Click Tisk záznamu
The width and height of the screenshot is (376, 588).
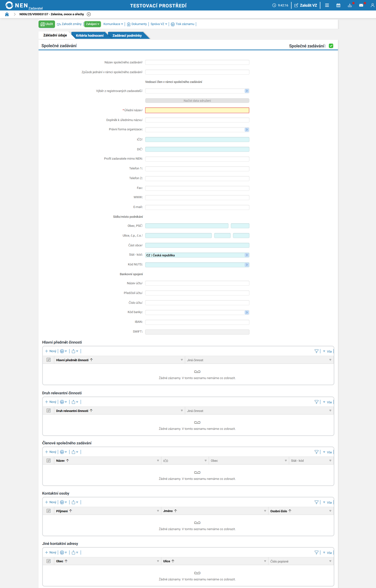tap(183, 24)
